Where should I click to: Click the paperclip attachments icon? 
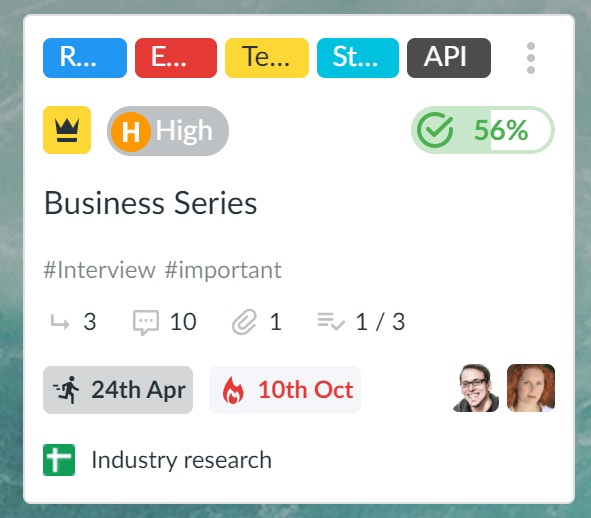click(x=244, y=322)
